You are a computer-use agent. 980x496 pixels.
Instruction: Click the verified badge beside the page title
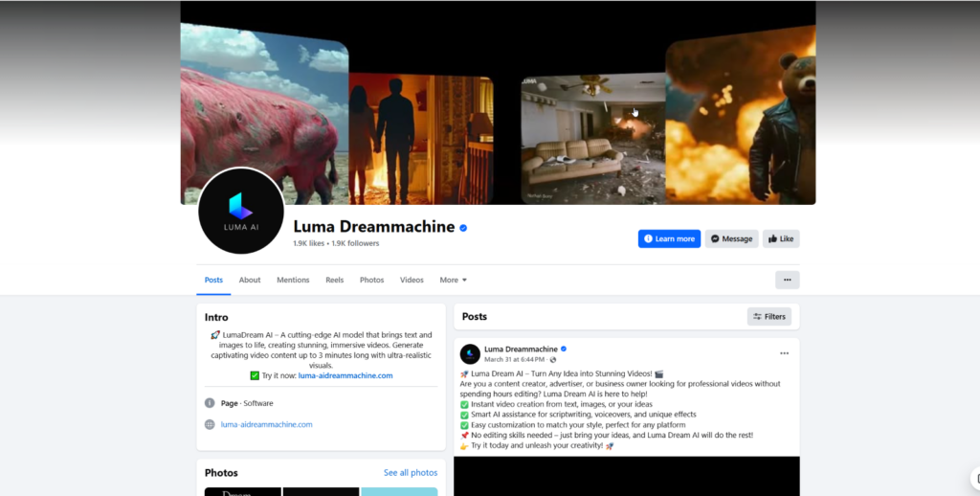(463, 228)
